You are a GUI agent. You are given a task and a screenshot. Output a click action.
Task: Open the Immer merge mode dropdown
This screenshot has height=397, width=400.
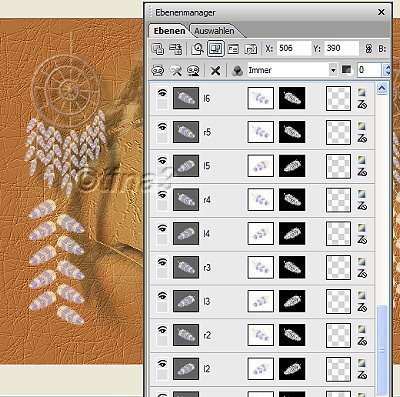(x=333, y=70)
